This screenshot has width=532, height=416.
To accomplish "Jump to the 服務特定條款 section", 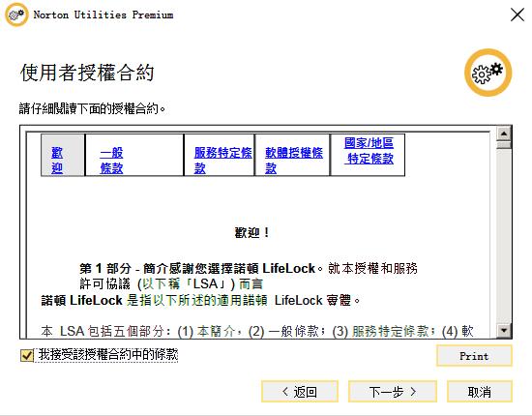I will coord(222,161).
